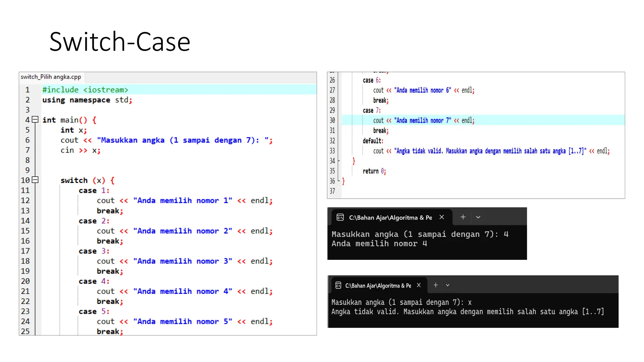Open the upper terminal tab dropdown chevron
The width and height of the screenshot is (644, 362).
coord(478,217)
